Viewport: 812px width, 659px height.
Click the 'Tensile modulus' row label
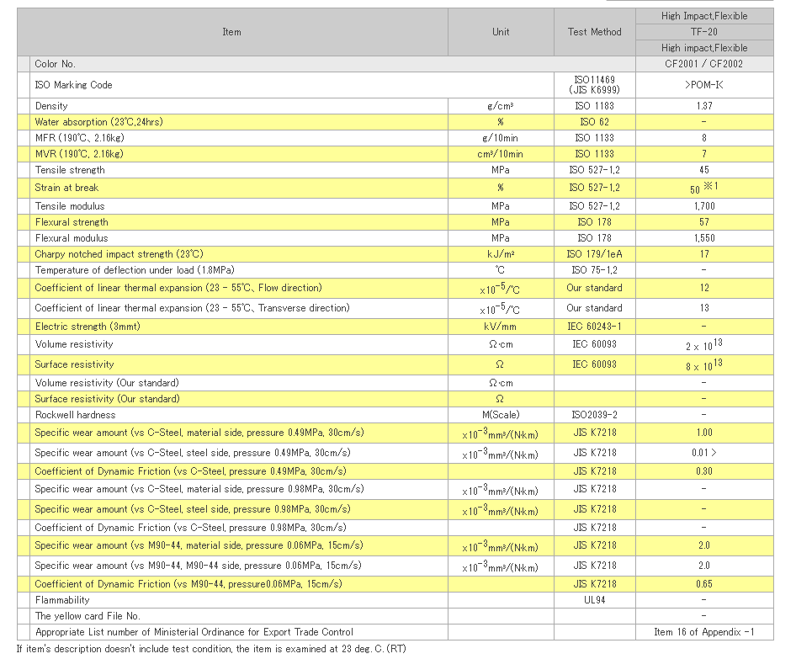point(70,206)
